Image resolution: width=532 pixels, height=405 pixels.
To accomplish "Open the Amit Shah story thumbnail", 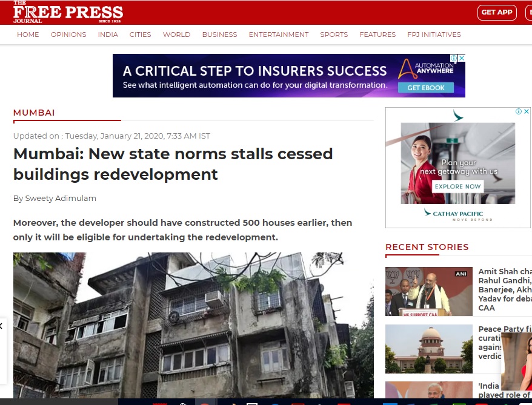I will (429, 291).
